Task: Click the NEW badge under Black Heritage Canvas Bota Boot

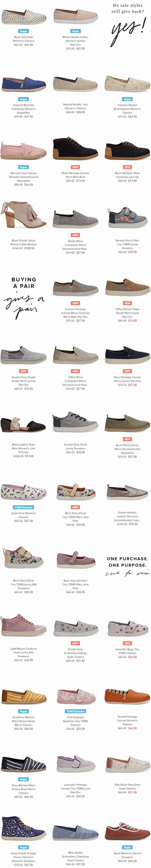Action: [x=75, y=167]
